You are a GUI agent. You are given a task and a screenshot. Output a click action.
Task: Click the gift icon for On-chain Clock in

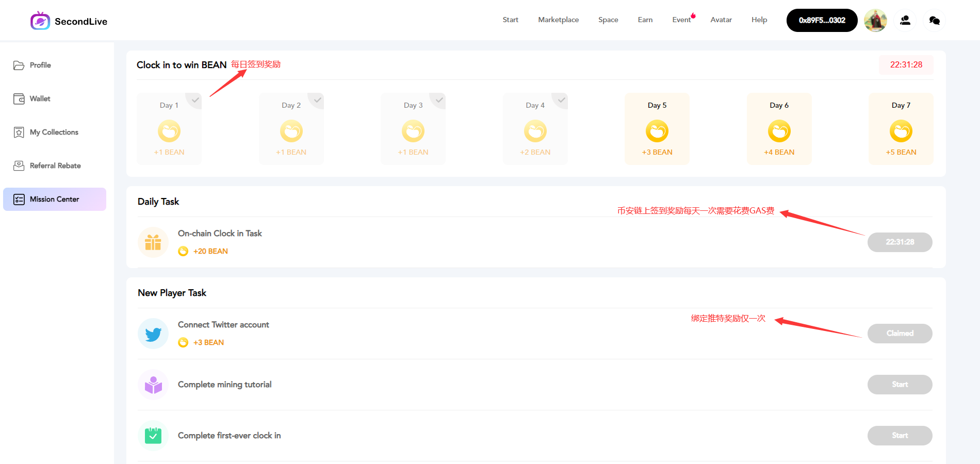pos(153,242)
